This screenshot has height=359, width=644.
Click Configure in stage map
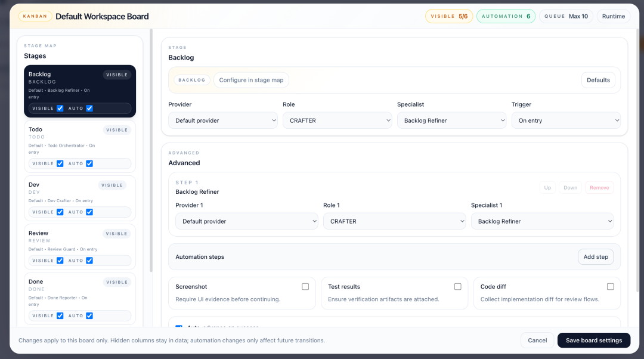pos(252,80)
